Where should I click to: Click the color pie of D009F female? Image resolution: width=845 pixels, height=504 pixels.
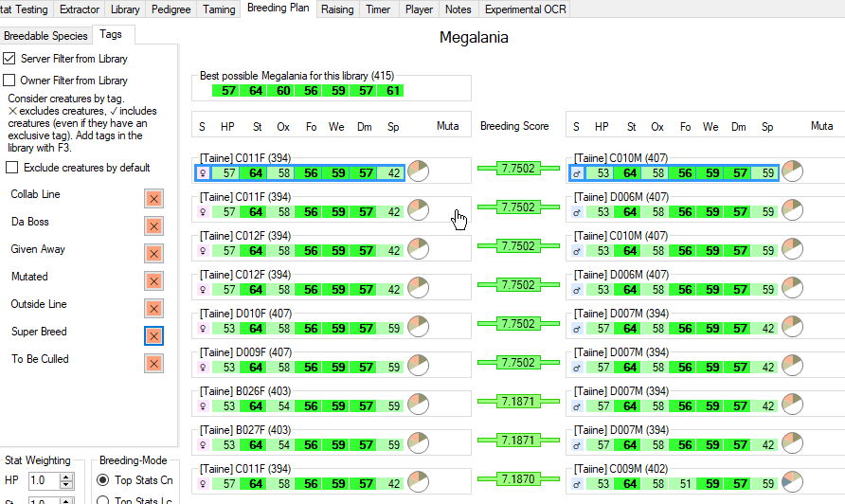coord(418,366)
